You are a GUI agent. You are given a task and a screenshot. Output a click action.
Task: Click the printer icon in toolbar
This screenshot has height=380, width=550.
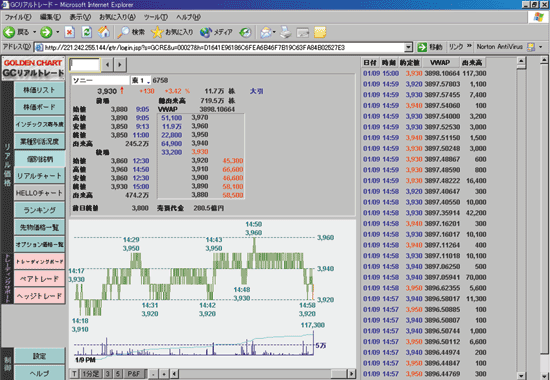click(286, 32)
